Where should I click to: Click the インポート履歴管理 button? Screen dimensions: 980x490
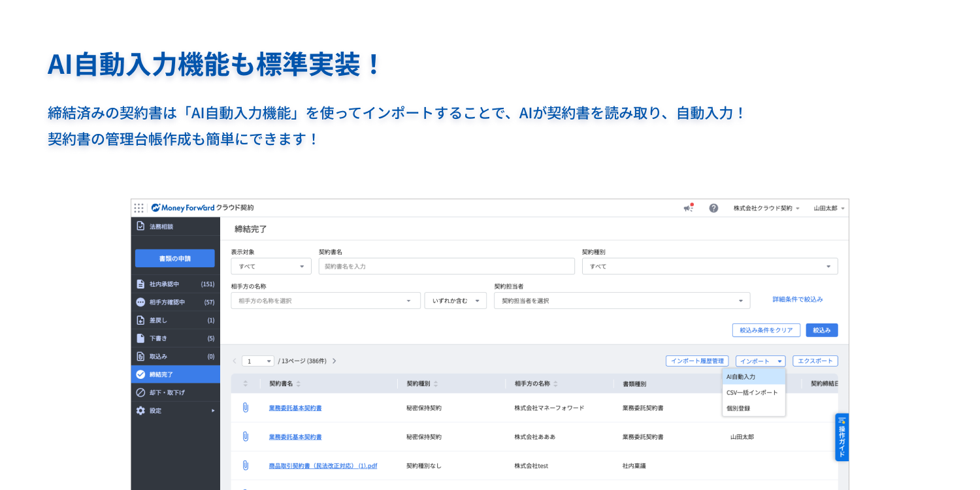coord(697,361)
